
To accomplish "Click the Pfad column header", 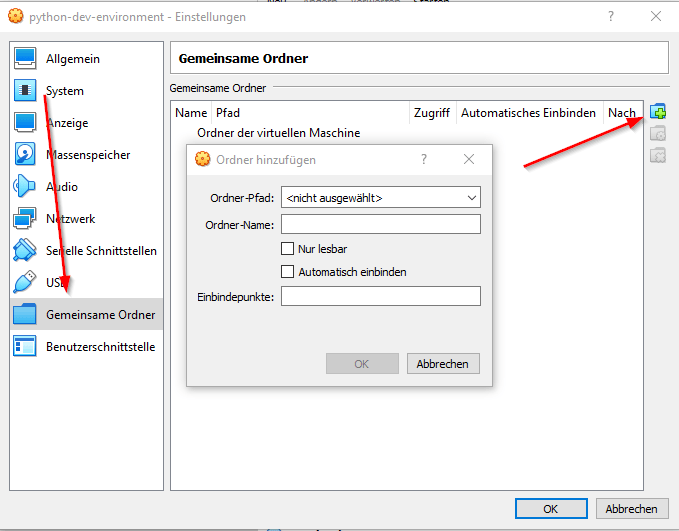I will click(x=310, y=113).
